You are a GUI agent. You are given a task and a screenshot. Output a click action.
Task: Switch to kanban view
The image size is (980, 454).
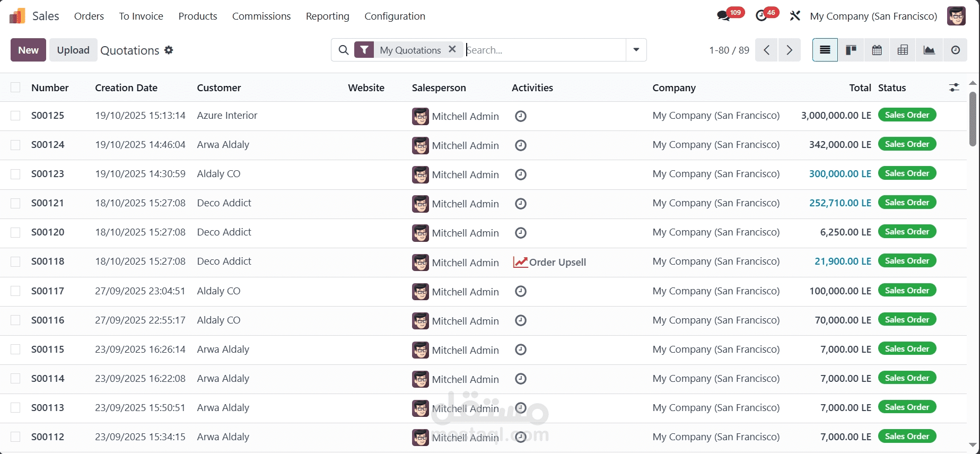(851, 50)
